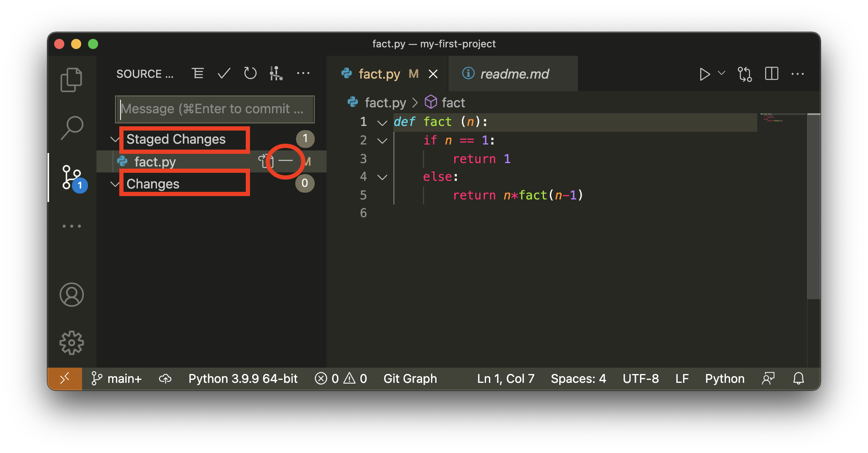Screen dimensions: 868x453
Task: Toggle split editor right
Action: coord(771,74)
